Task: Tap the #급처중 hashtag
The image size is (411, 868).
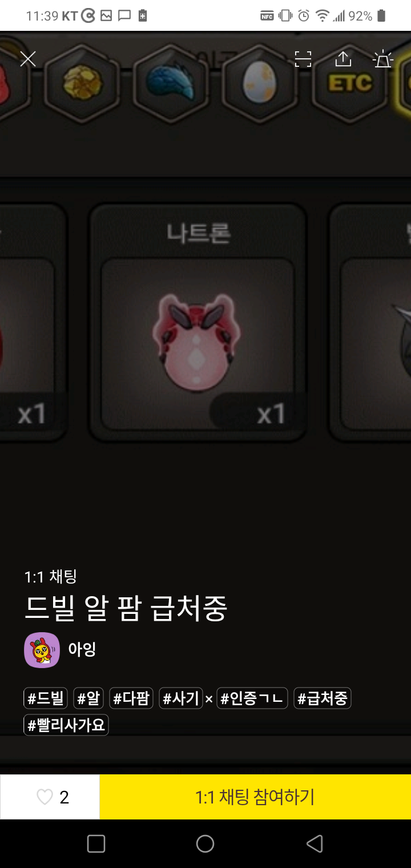Action: [323, 698]
